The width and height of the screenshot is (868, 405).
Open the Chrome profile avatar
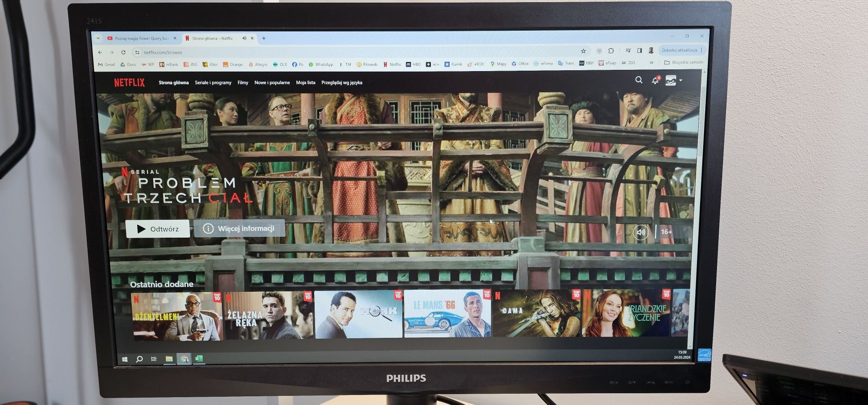click(651, 50)
